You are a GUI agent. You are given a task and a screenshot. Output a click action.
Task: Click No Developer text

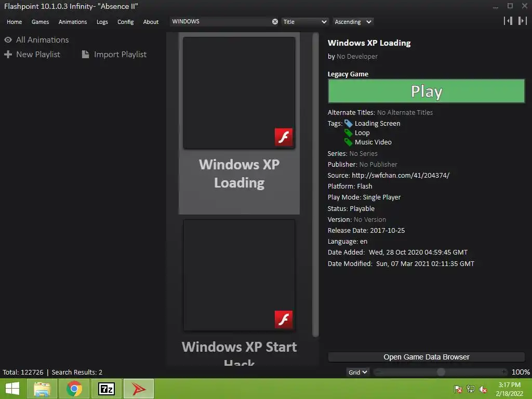[x=357, y=57]
